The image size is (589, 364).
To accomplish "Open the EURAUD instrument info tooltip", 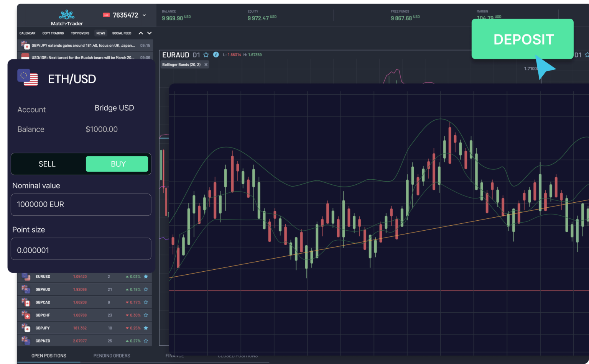I will coord(216,55).
